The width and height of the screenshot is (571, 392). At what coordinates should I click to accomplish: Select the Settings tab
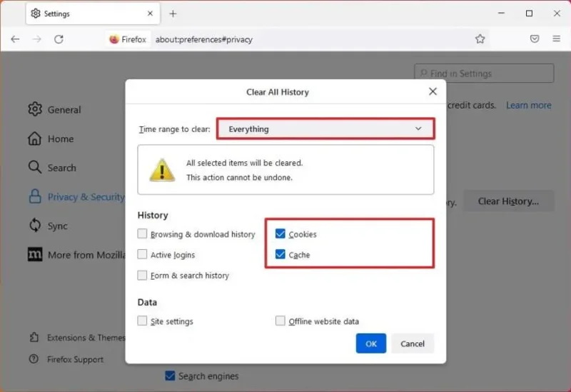(93, 14)
